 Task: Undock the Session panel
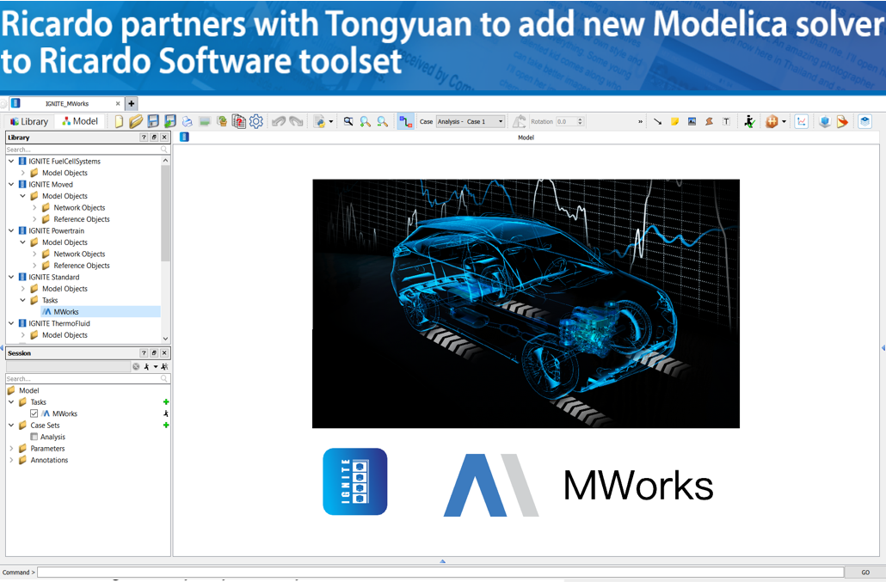click(154, 353)
